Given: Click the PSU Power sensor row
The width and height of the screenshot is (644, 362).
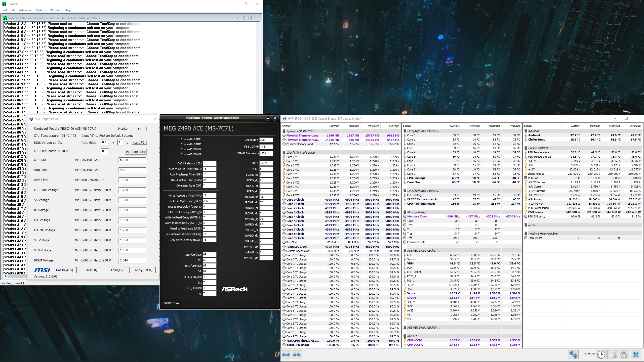Looking at the screenshot, I should click(x=583, y=212).
